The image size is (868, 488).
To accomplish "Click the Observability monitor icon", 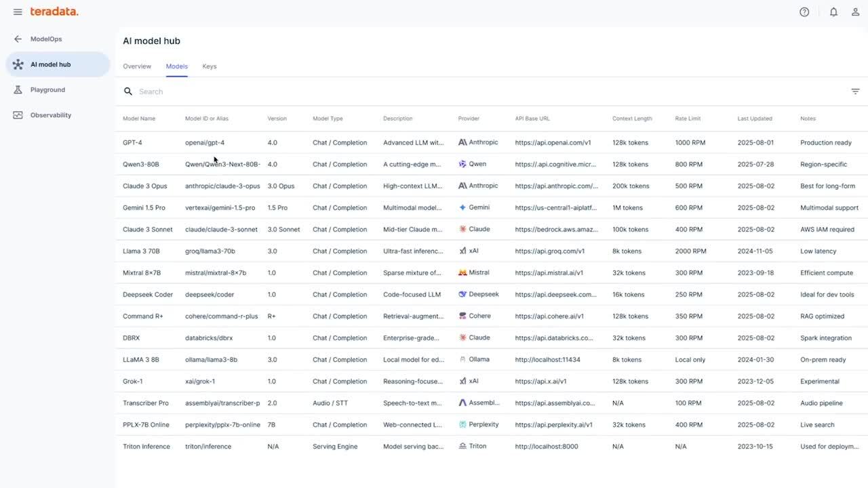I will (x=18, y=115).
